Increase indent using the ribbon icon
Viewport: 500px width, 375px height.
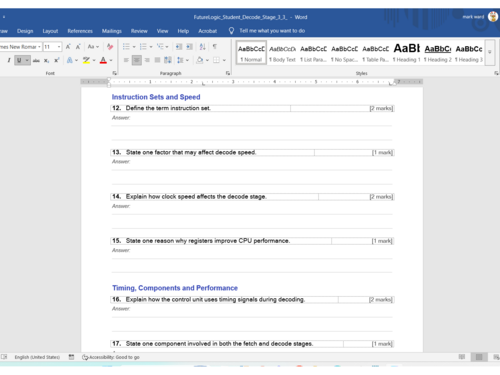pos(189,47)
